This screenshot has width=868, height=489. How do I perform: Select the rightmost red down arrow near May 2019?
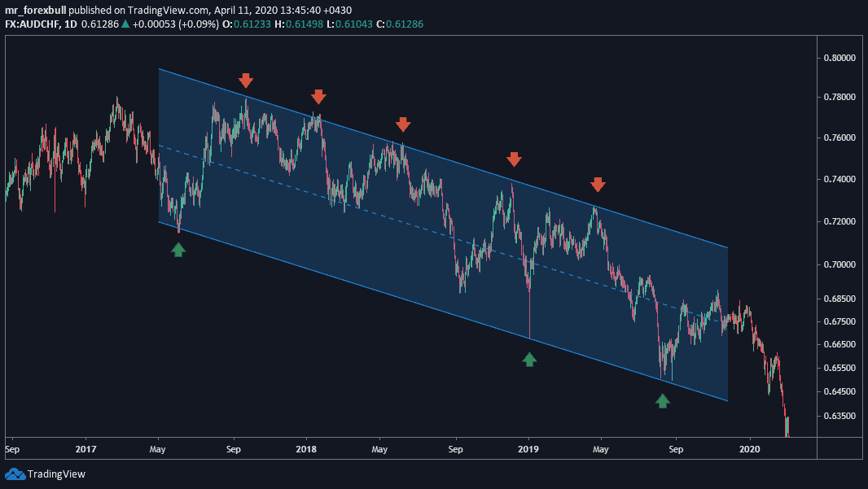(x=598, y=185)
